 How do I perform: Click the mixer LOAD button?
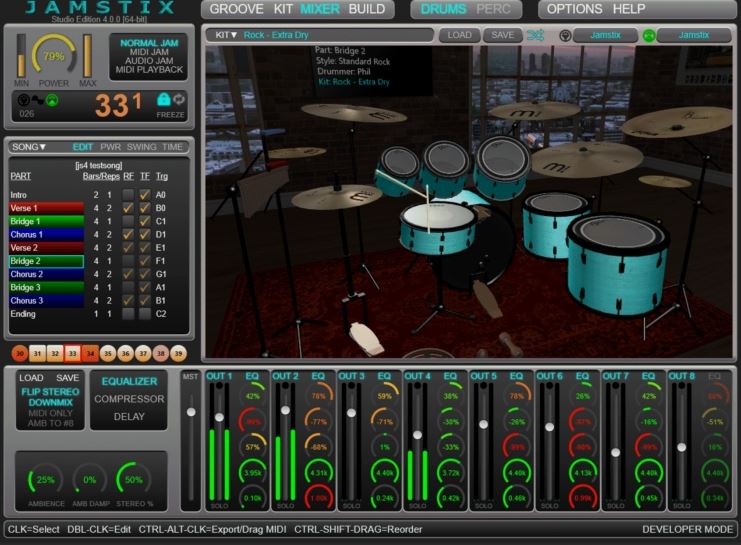31,378
